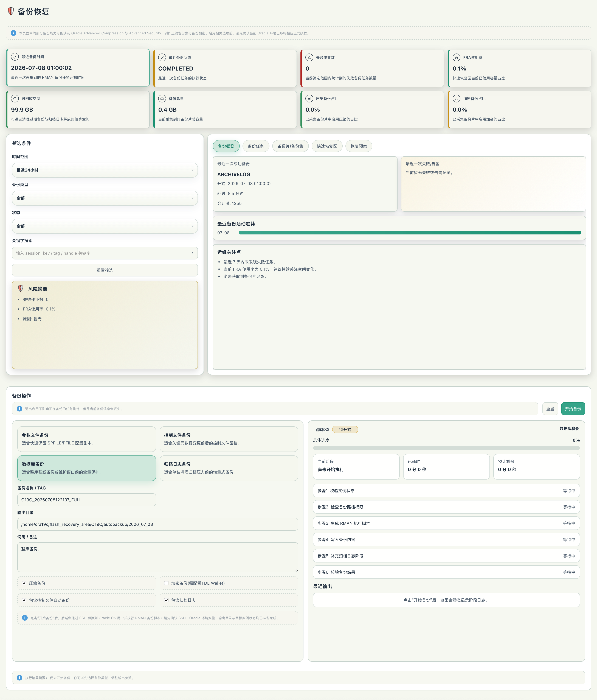This screenshot has width=597, height=700.
Task: Click the refresh icon on 可回收空间 card
Action: [15, 99]
